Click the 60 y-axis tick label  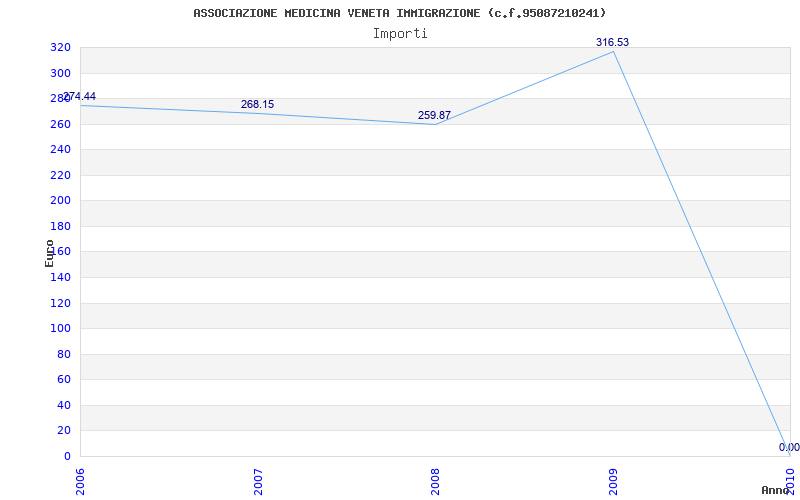point(63,380)
